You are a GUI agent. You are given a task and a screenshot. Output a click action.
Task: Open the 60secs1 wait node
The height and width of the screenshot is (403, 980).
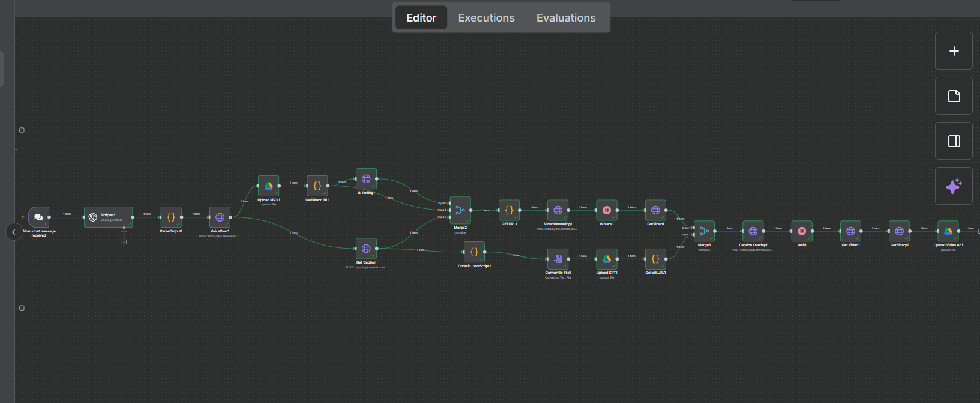tap(607, 210)
